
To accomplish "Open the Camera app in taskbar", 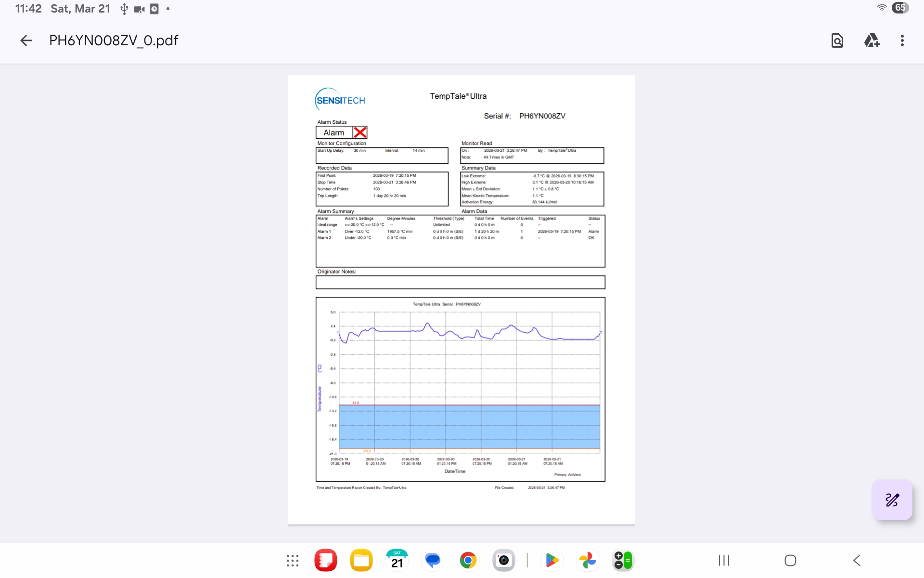I will [x=503, y=561].
